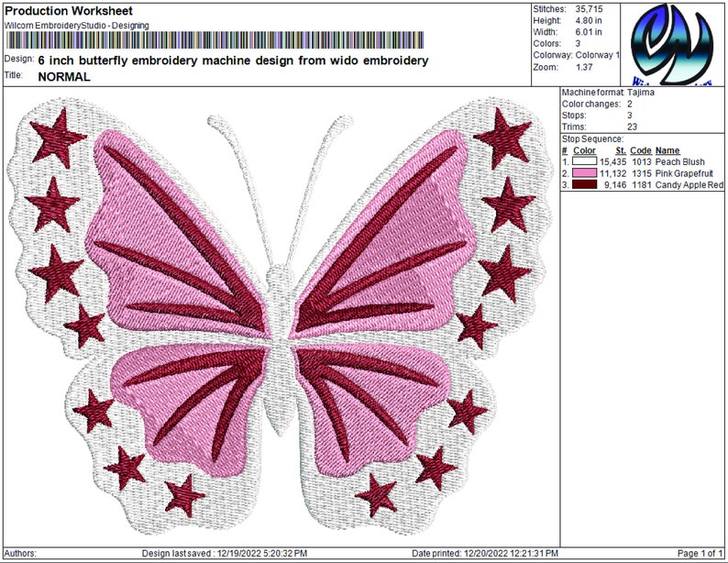Click the Pink Grapefruit color swatch

coord(584,173)
